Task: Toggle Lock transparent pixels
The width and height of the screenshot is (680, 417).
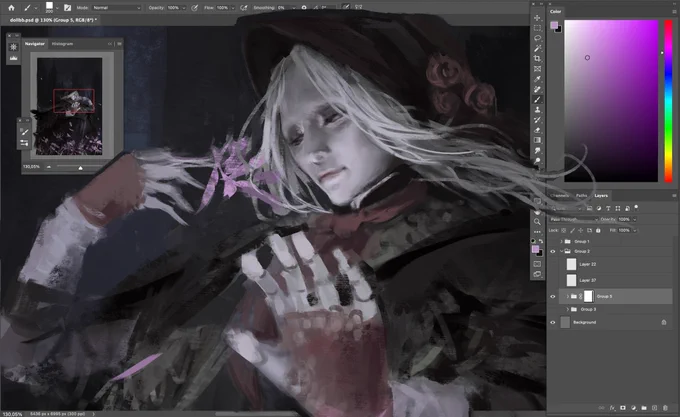Action: coord(564,231)
